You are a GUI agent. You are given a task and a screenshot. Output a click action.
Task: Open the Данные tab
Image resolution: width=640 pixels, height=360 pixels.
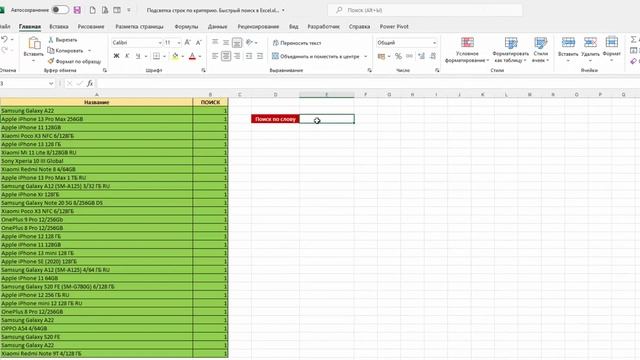pos(218,27)
